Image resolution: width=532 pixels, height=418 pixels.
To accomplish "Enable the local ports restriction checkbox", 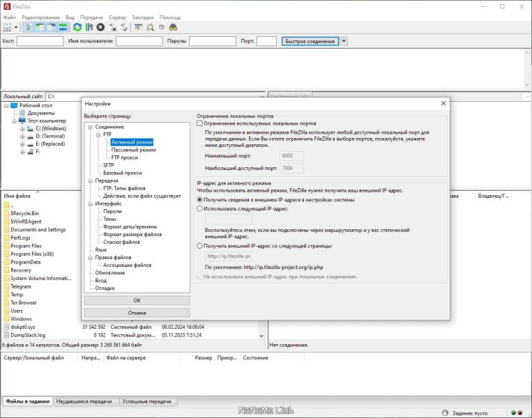I will coord(199,123).
